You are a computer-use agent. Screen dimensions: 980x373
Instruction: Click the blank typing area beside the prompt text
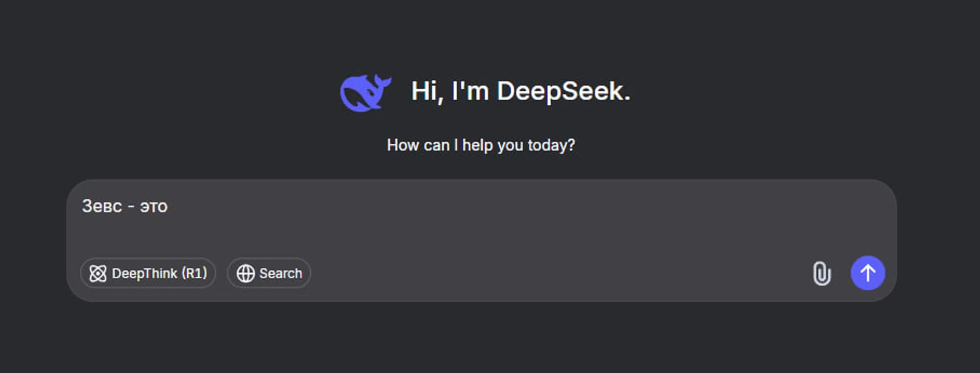tap(524, 206)
